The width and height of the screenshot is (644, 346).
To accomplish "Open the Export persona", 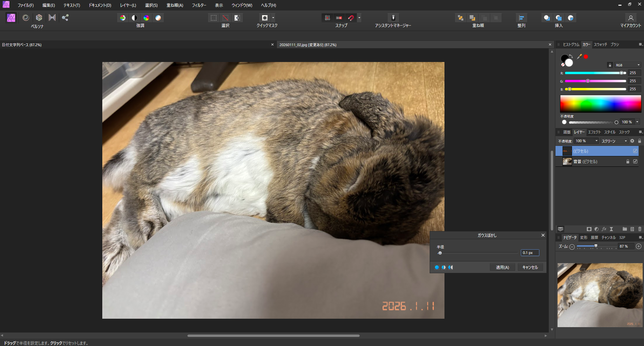I will point(65,18).
